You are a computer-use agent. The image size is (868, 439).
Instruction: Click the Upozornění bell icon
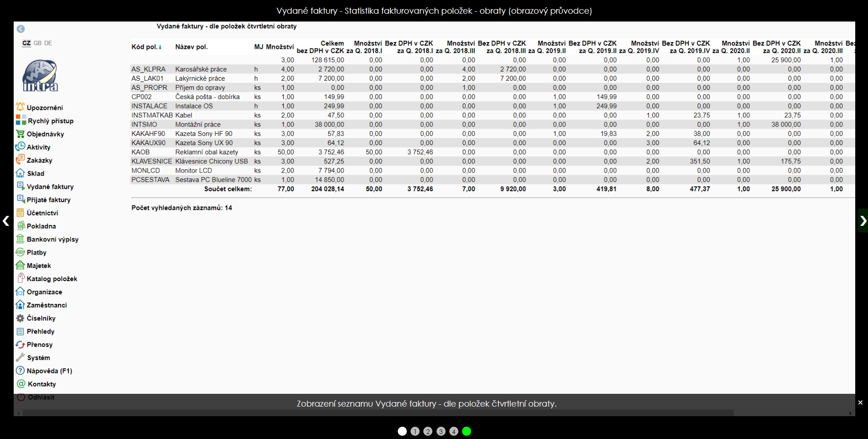click(20, 107)
